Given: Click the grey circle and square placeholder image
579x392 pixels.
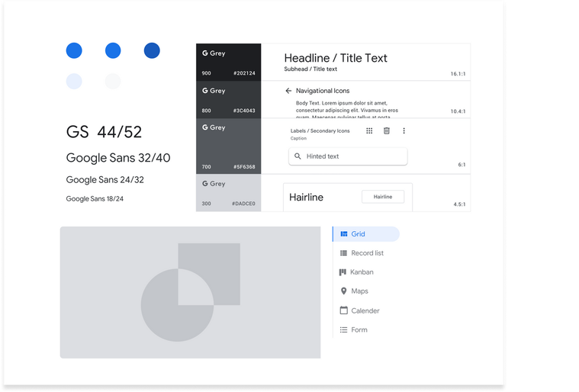Looking at the screenshot, I should (x=191, y=292).
